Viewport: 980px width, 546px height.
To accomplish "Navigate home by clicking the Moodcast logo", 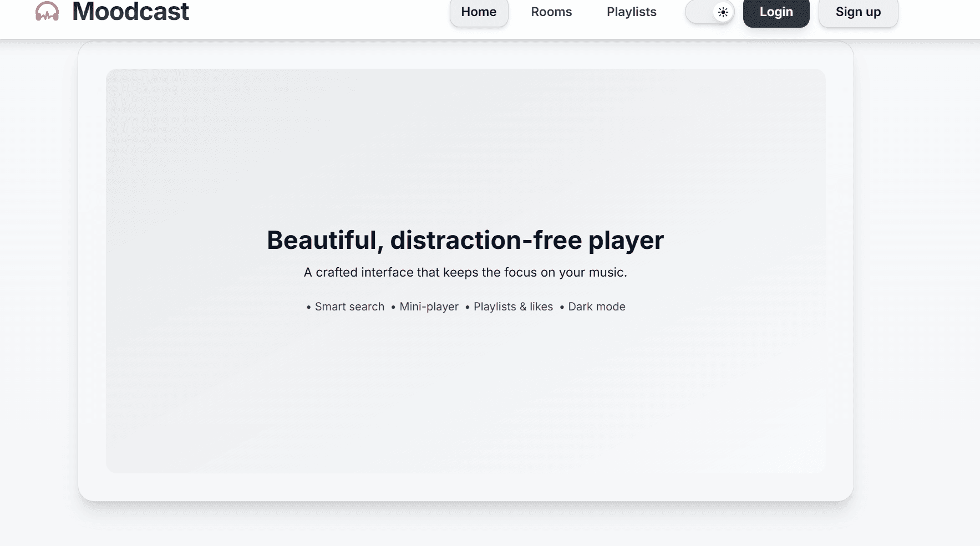I will click(47, 11).
